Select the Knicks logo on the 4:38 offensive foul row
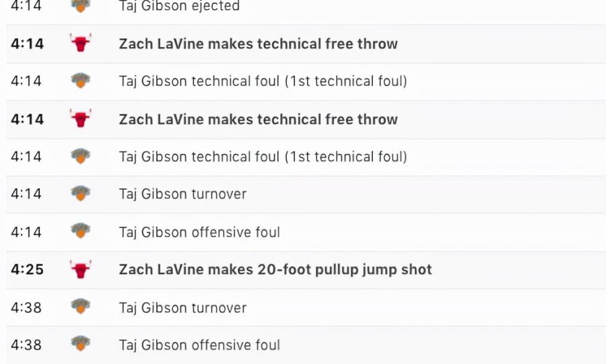 (80, 343)
